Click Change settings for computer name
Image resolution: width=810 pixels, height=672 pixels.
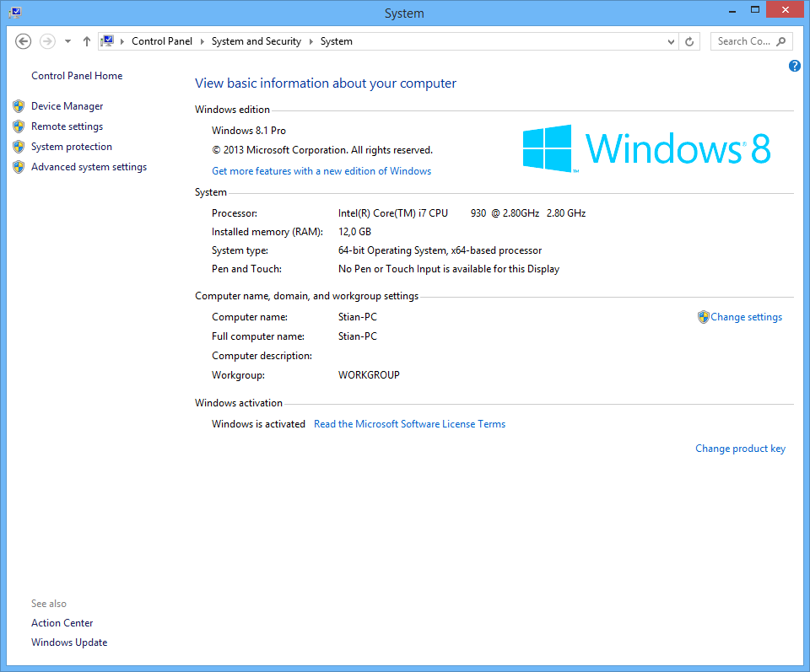746,317
